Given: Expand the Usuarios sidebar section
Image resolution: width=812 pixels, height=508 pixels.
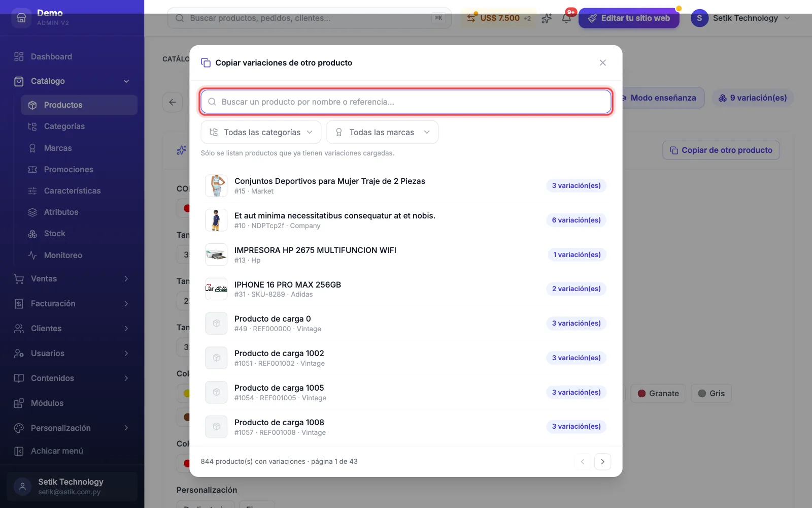Looking at the screenshot, I should 126,354.
